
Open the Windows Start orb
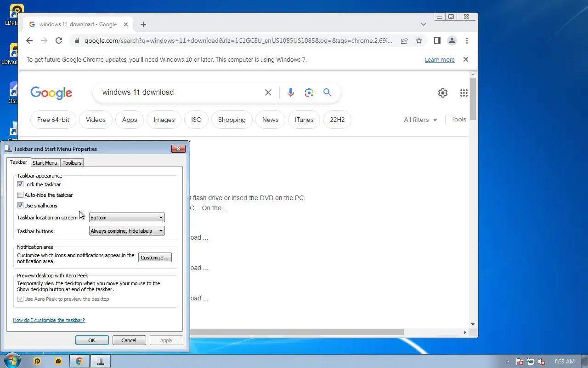click(x=12, y=361)
